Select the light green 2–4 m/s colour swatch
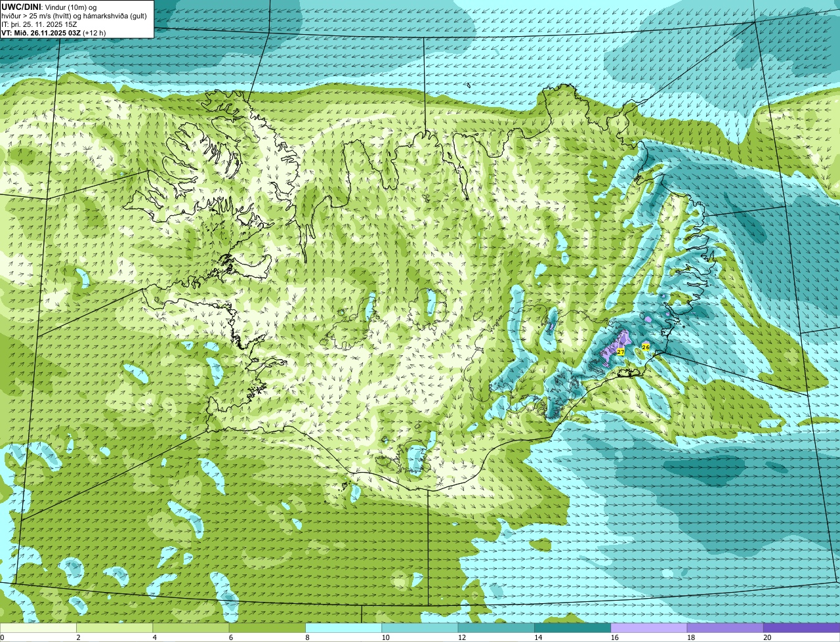The image size is (840, 642). coord(114,628)
